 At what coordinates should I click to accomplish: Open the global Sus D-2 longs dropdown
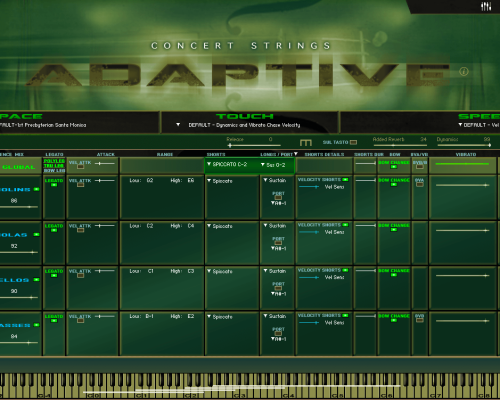pyautogui.click(x=273, y=165)
